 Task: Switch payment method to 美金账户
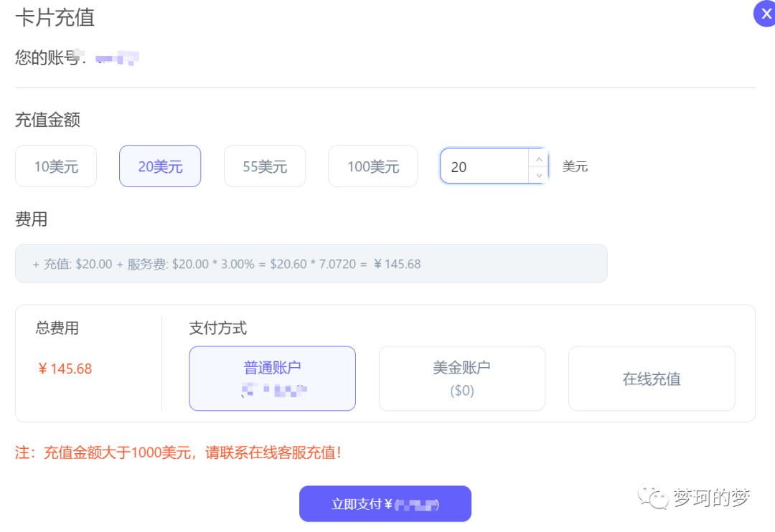[461, 379]
